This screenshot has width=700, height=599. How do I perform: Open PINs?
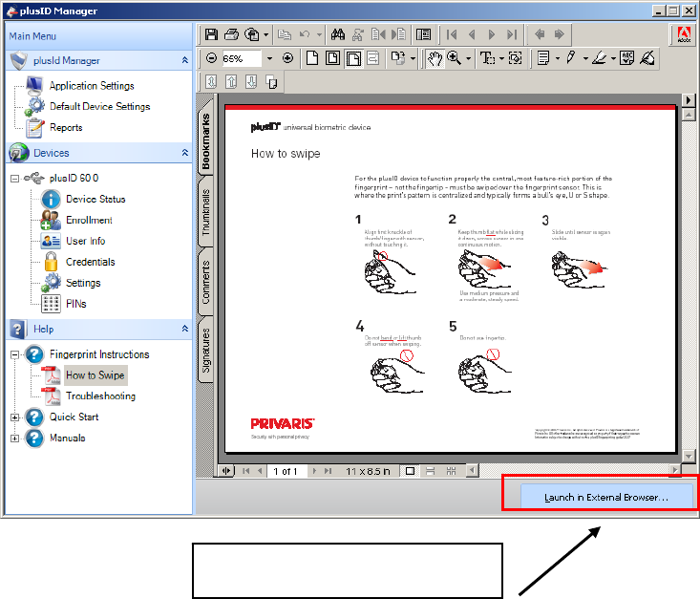pyautogui.click(x=75, y=304)
